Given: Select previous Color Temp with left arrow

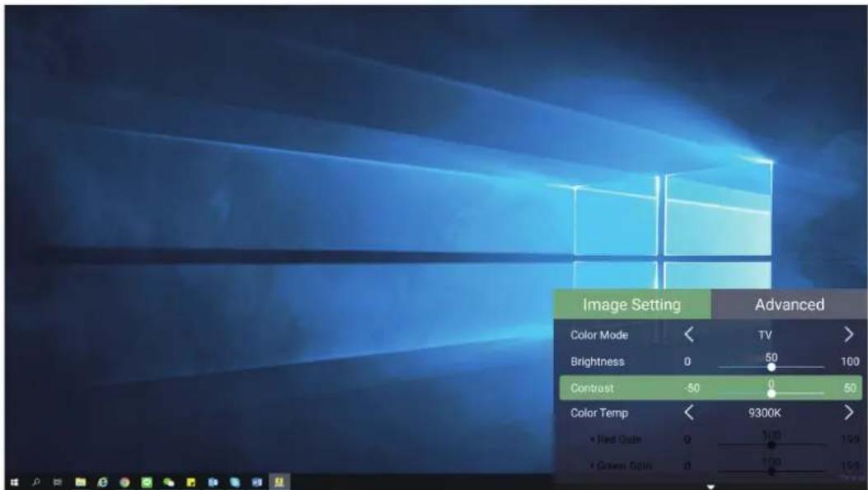Looking at the screenshot, I should 688,413.
